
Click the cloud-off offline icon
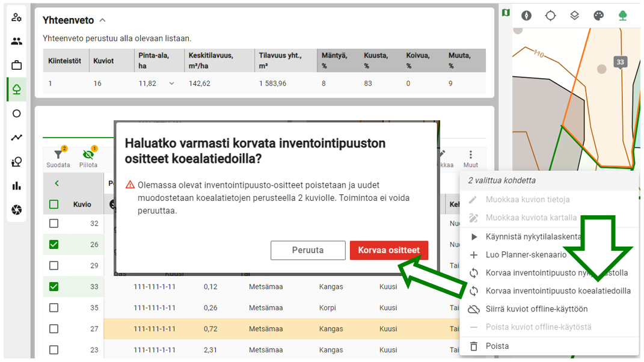[x=474, y=309]
